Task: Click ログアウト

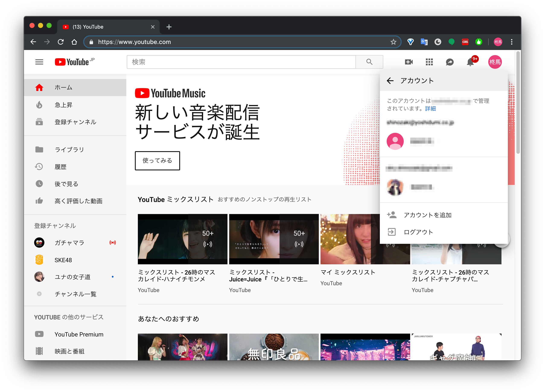Action: pos(444,232)
